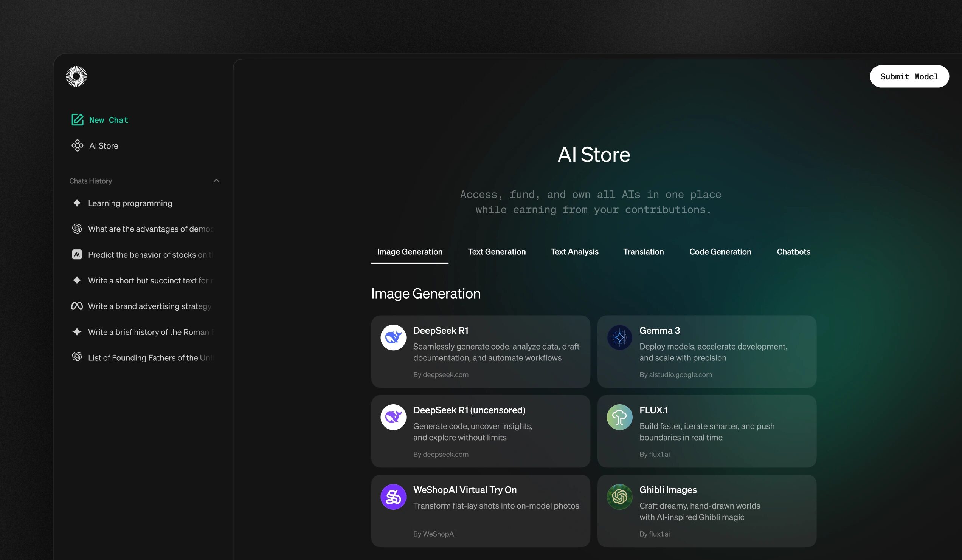The height and width of the screenshot is (560, 962).
Task: Click the Submit Model button
Action: 909,76
